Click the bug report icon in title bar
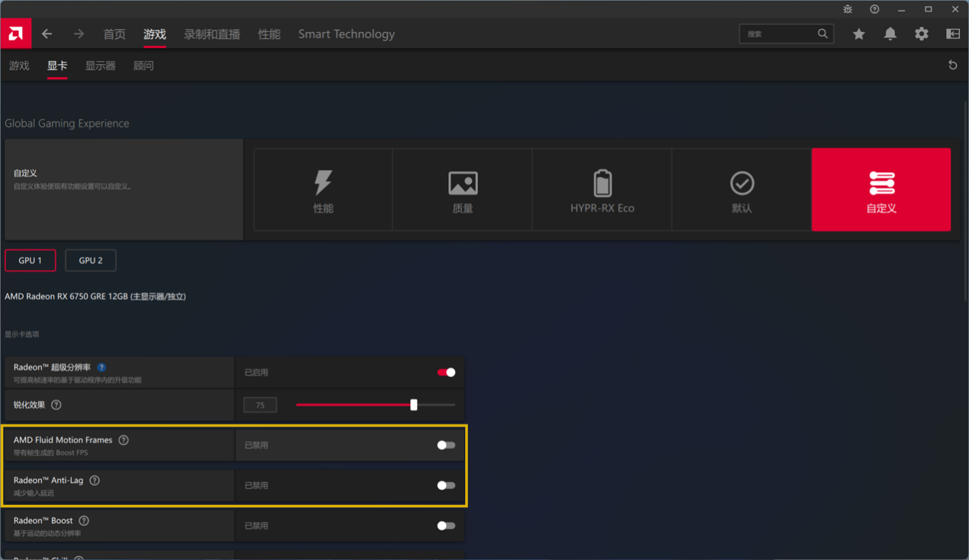The width and height of the screenshot is (969, 560). click(848, 9)
